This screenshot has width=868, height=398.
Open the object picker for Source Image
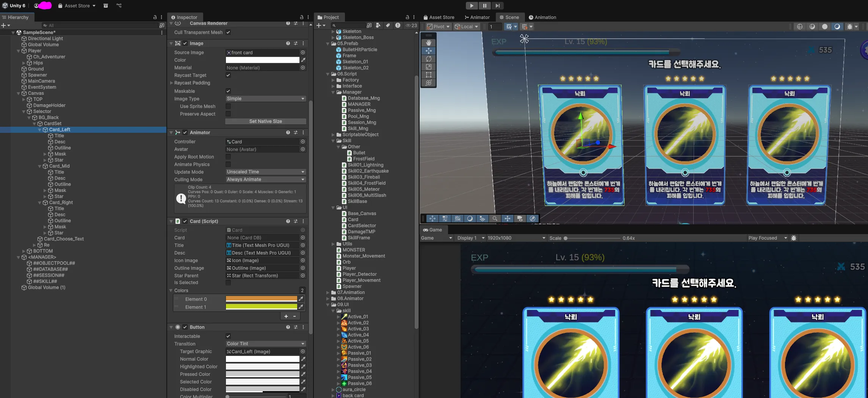pos(303,52)
